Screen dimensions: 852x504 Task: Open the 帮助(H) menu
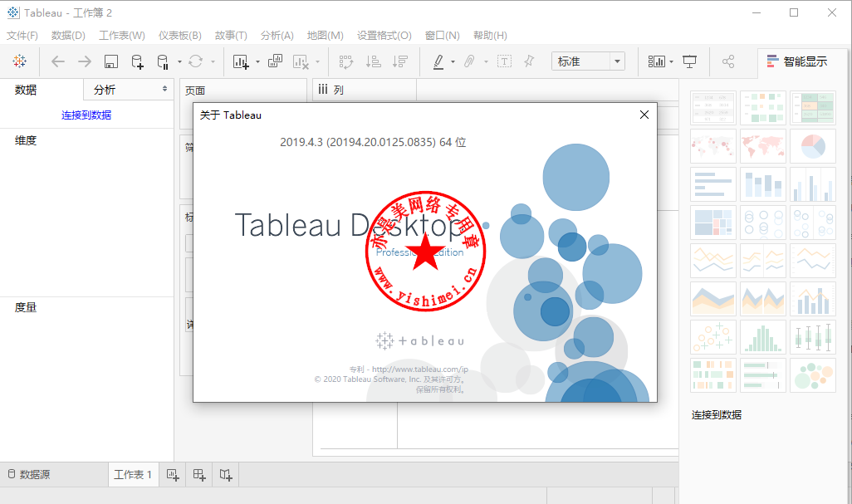pyautogui.click(x=490, y=36)
